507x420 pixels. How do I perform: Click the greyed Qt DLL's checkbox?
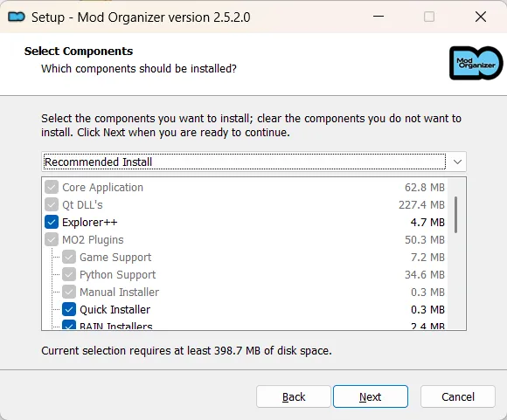coord(52,204)
